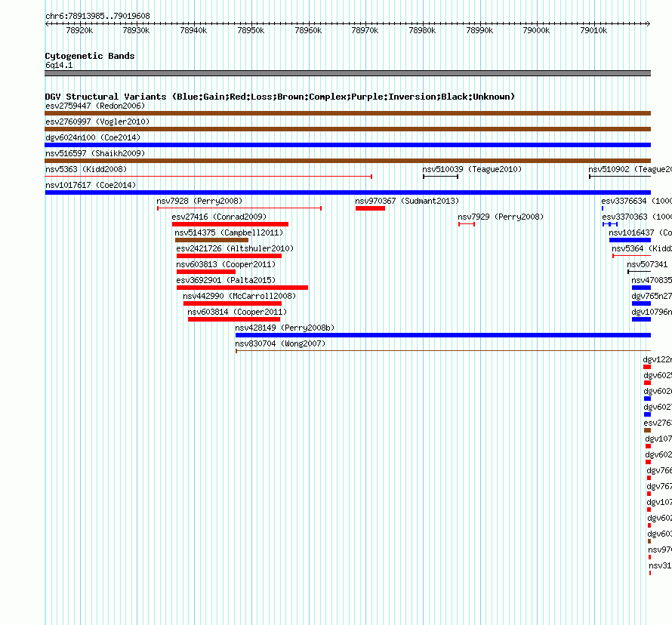672x625 pixels.
Task: Open nsv7928 (Perry2008) label
Action: tap(199, 201)
